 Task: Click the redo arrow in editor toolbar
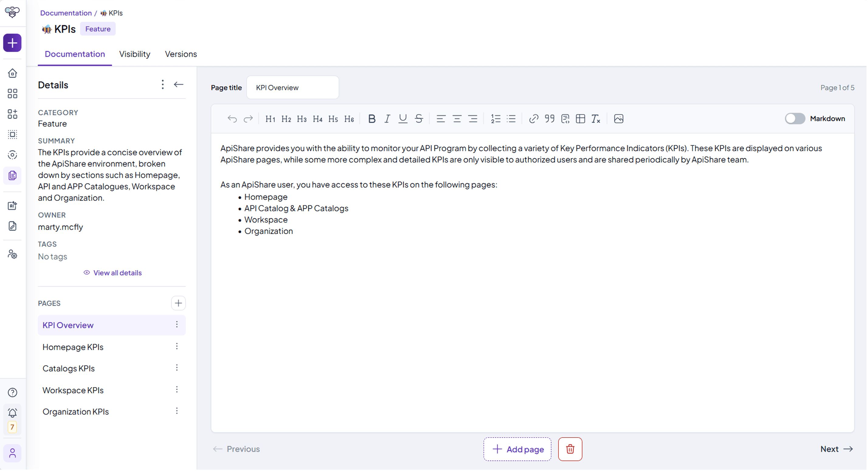pos(248,119)
